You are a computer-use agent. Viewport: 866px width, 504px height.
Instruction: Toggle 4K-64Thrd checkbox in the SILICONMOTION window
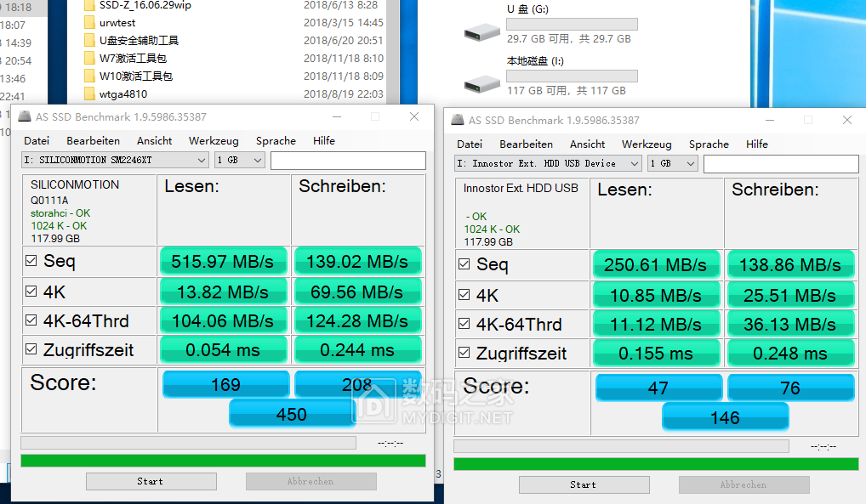point(31,320)
